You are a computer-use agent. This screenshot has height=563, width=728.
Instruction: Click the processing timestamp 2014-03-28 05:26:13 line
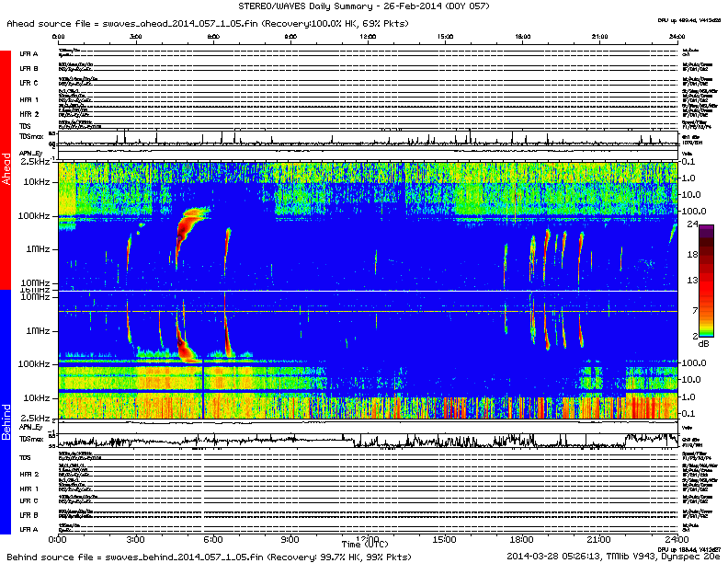613,556
